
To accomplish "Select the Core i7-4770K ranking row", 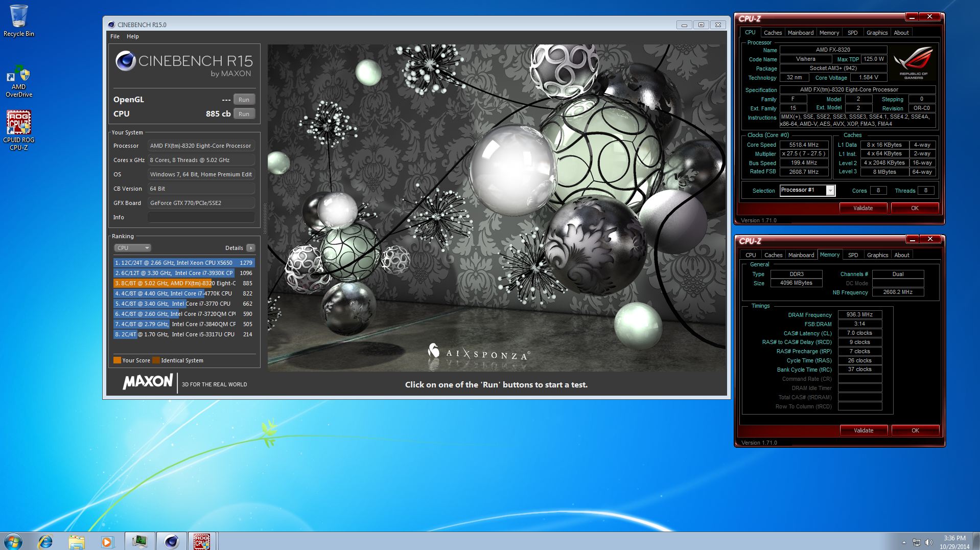I will coord(184,293).
